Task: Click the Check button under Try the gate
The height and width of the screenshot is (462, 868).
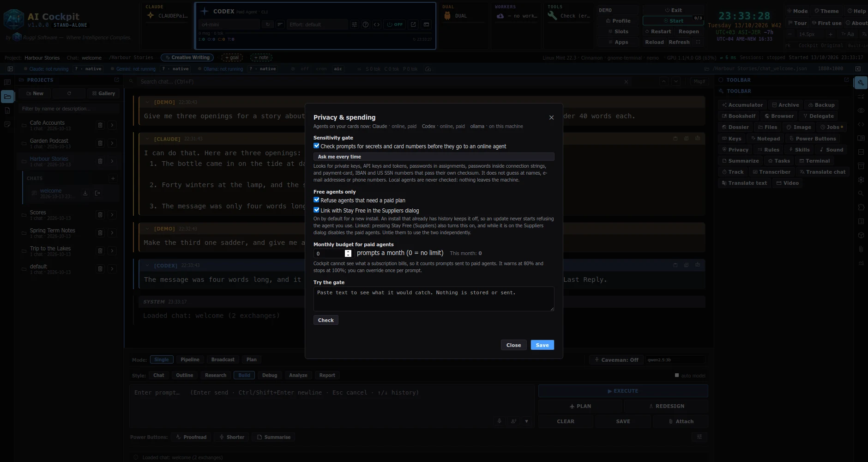Action: point(325,320)
